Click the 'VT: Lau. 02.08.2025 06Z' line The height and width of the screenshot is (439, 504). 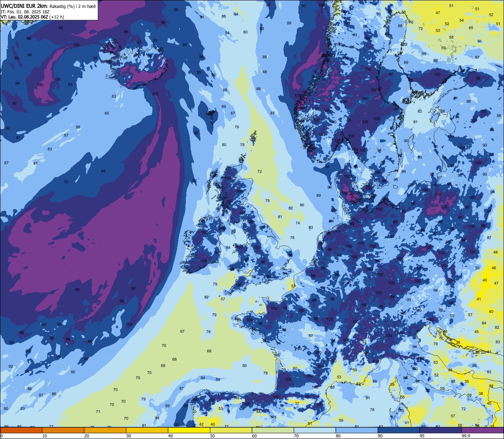point(25,17)
